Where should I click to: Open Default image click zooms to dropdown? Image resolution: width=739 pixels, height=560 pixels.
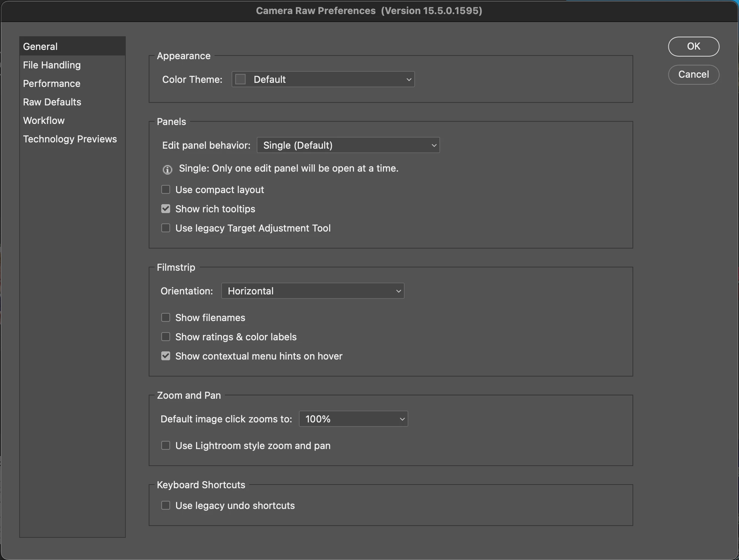point(353,419)
